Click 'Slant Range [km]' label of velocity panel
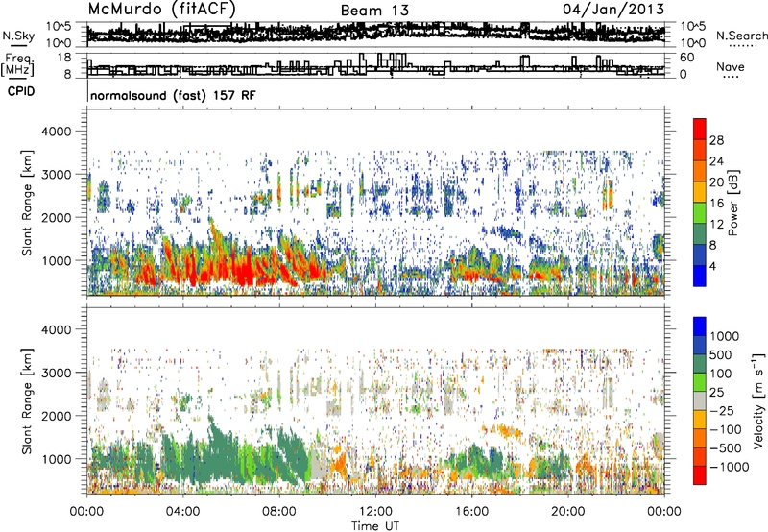Viewport: 768px width, 532px height. (x=27, y=400)
